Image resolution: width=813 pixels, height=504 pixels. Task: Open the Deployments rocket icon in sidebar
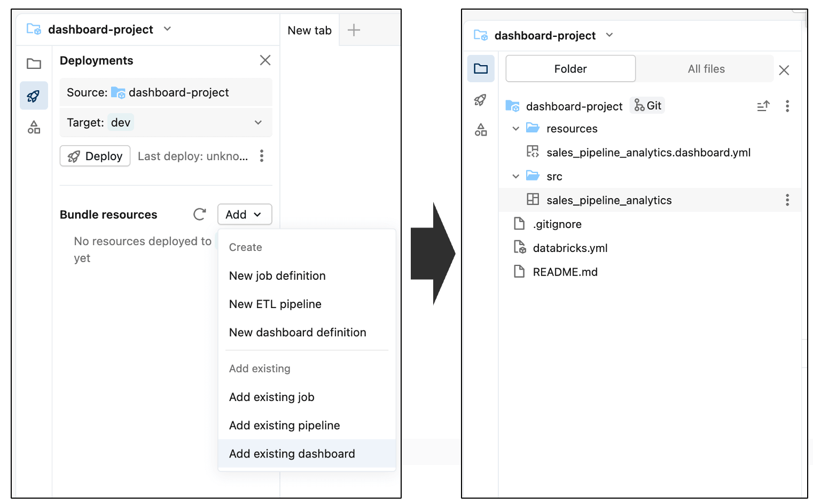point(34,96)
